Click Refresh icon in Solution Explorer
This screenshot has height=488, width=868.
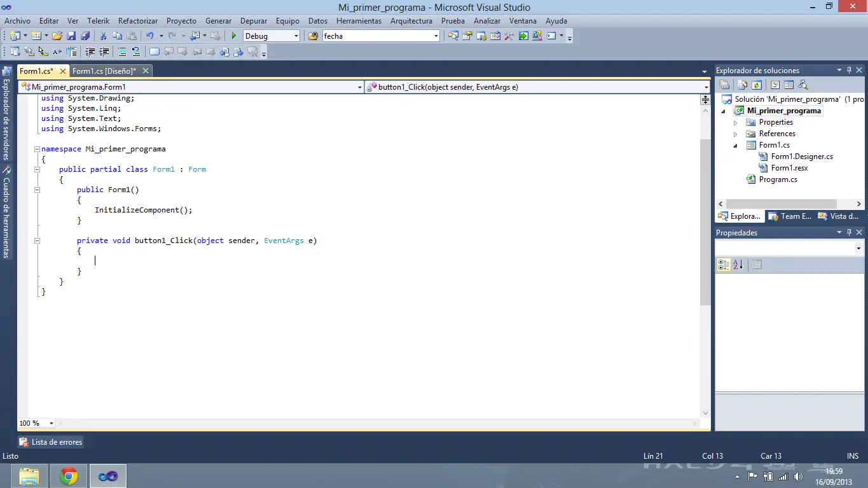tap(757, 85)
